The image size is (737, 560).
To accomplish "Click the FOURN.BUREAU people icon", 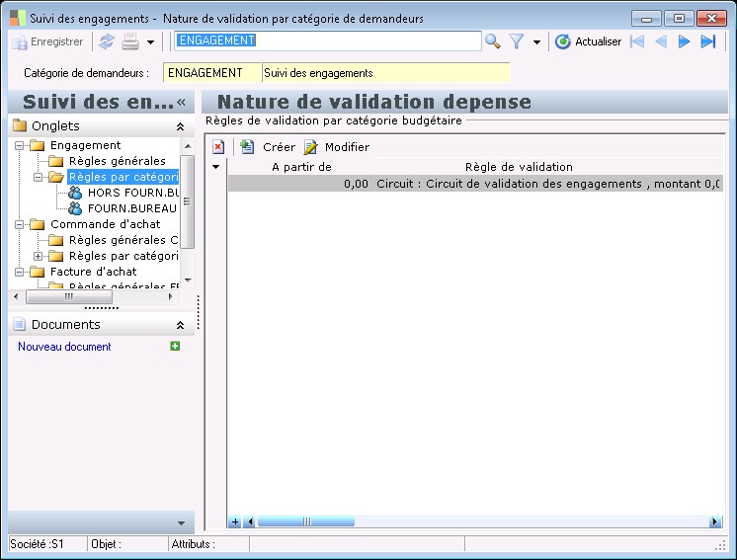I will [x=75, y=208].
